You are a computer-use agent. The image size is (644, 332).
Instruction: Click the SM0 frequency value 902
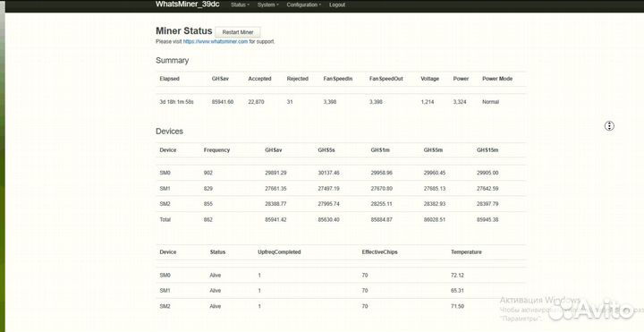pyautogui.click(x=208, y=173)
